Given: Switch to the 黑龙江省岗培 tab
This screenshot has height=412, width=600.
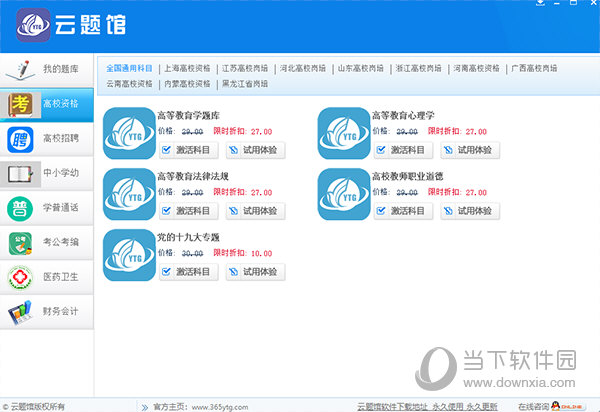Looking at the screenshot, I should [245, 84].
